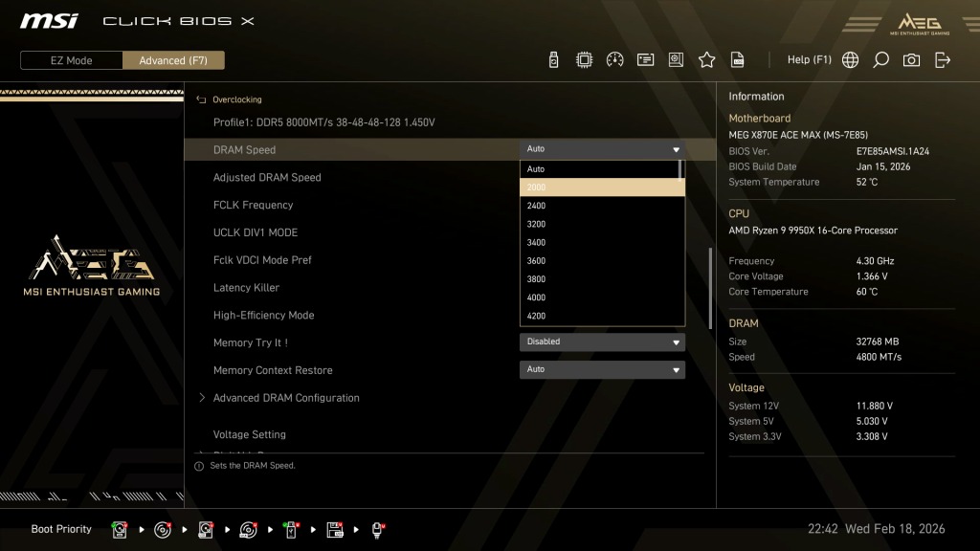Viewport: 980px width, 551px height.
Task: Open the CPU chip information icon
Action: click(x=584, y=60)
